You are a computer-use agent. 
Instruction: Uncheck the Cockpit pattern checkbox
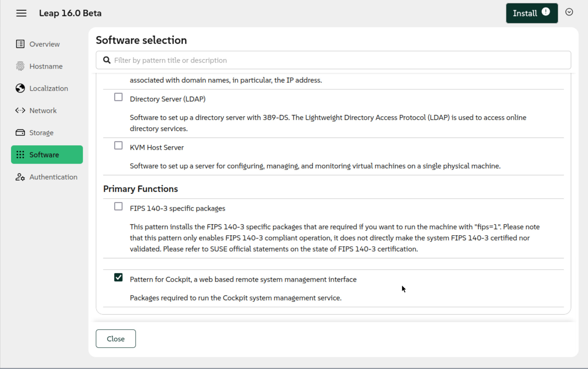(x=118, y=277)
